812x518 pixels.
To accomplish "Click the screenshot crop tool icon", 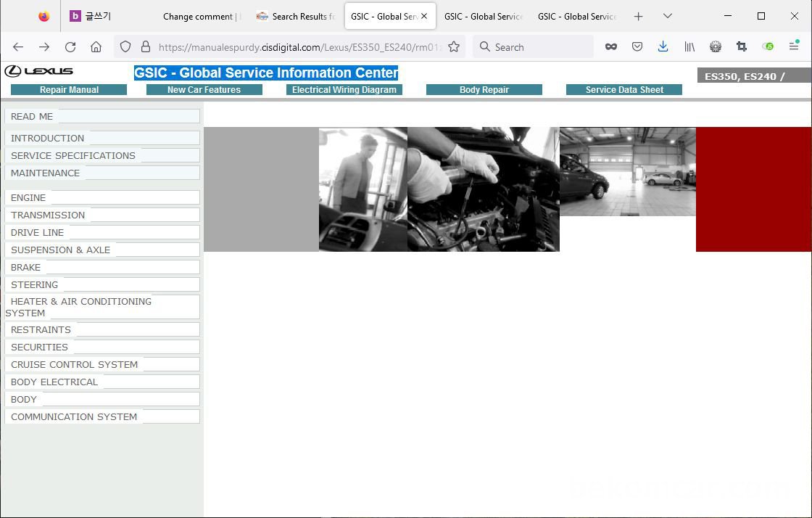I will pyautogui.click(x=741, y=46).
